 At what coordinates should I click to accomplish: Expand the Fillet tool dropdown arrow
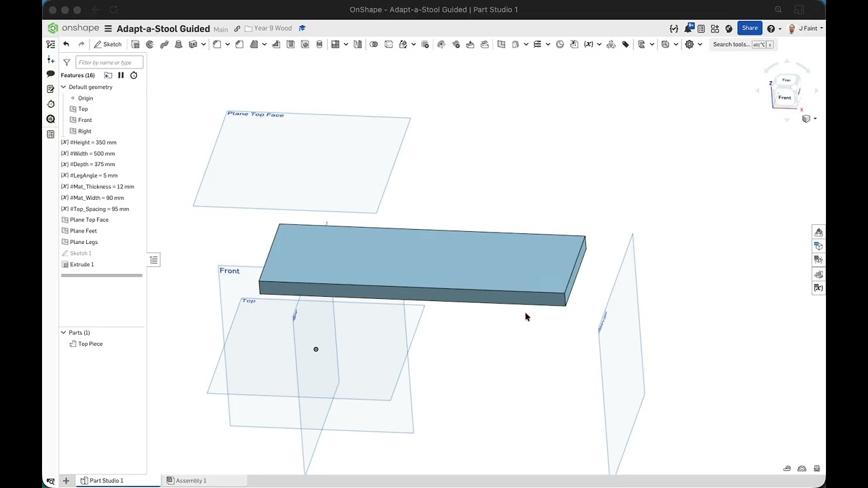pos(227,44)
